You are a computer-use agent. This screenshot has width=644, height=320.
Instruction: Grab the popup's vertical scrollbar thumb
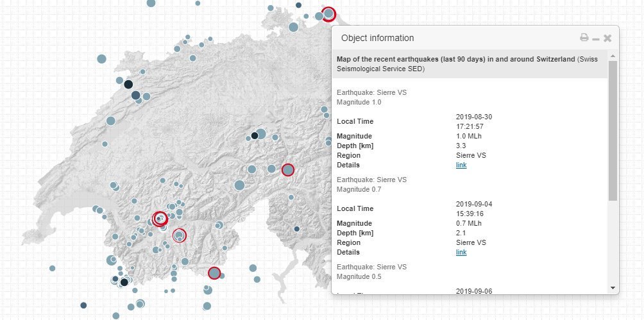coord(613,128)
